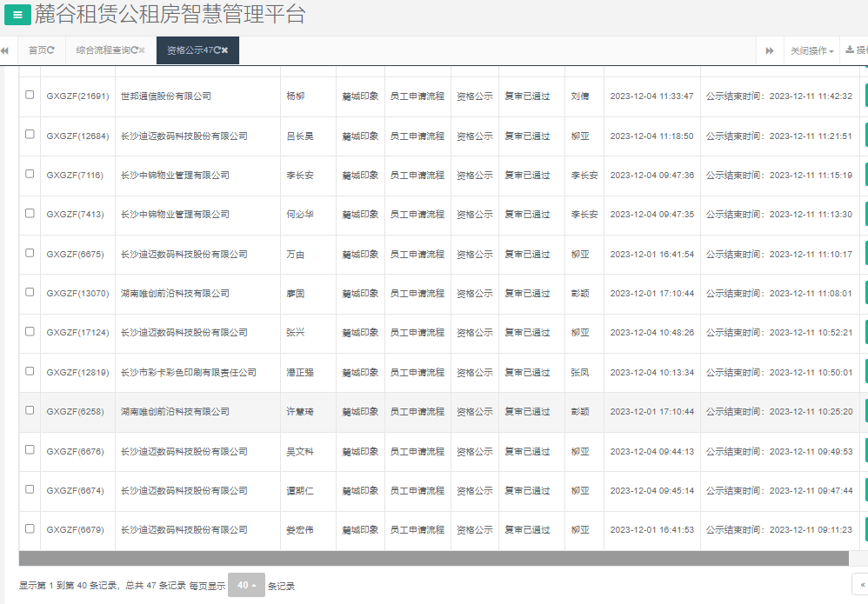Switch to the 首页 tab
The image size is (868, 604).
coord(37,50)
